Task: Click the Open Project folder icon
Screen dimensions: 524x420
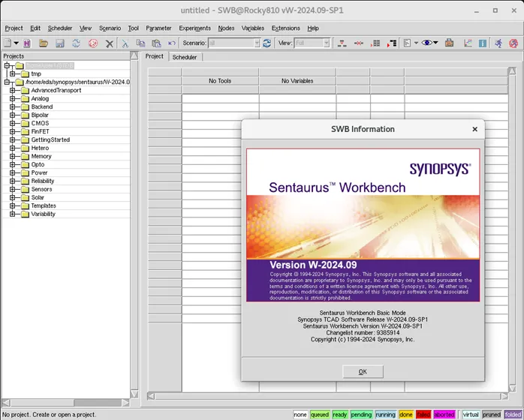Action: coord(43,43)
